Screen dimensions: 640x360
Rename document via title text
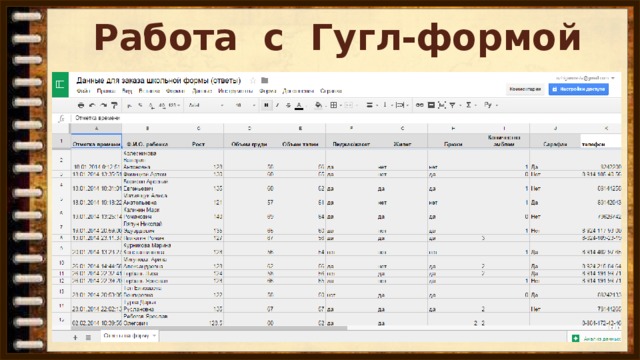coord(159,80)
